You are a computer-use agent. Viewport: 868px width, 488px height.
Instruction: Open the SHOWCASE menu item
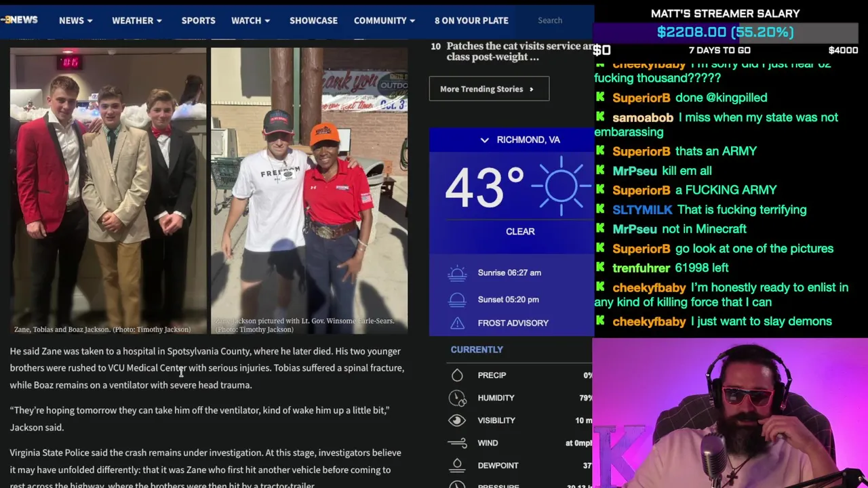coord(313,20)
